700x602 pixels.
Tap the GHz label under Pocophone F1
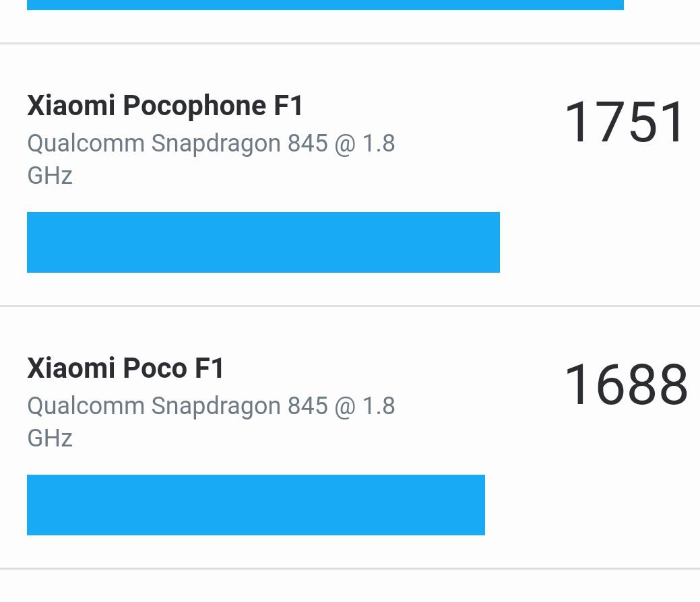(50, 176)
